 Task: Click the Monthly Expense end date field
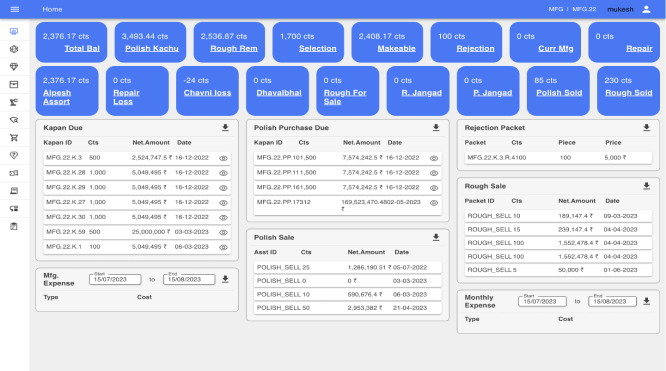click(x=612, y=301)
